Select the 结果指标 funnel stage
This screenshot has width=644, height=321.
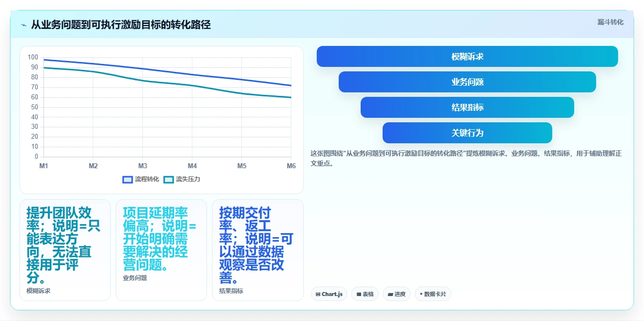[467, 107]
